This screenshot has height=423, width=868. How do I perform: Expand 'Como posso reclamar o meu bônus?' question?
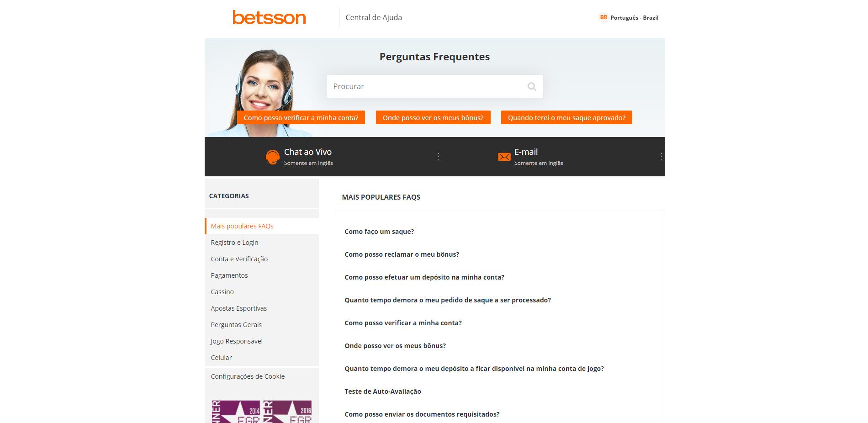pos(402,254)
